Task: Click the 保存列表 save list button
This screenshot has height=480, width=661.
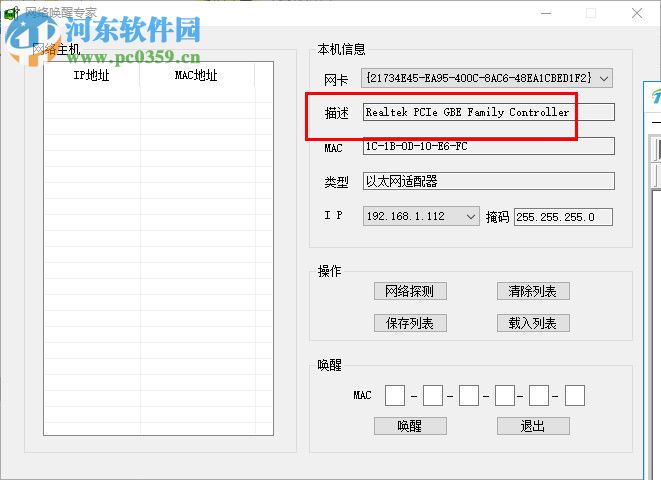Action: coord(410,323)
